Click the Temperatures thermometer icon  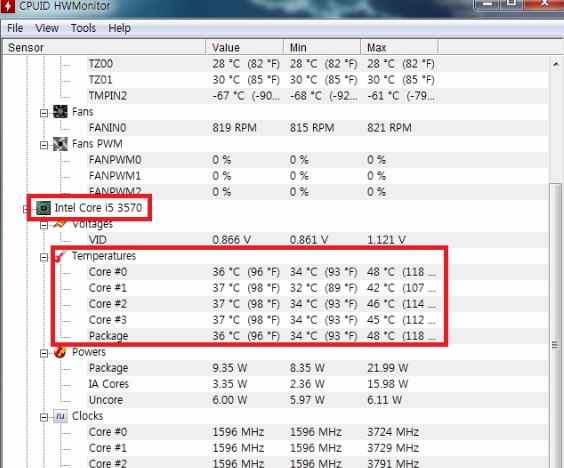[60, 256]
